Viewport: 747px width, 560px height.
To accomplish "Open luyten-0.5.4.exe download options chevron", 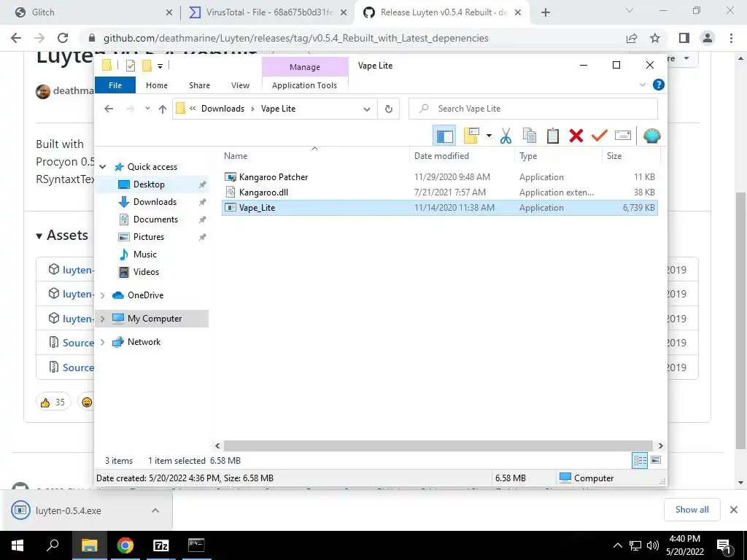I will (155, 510).
